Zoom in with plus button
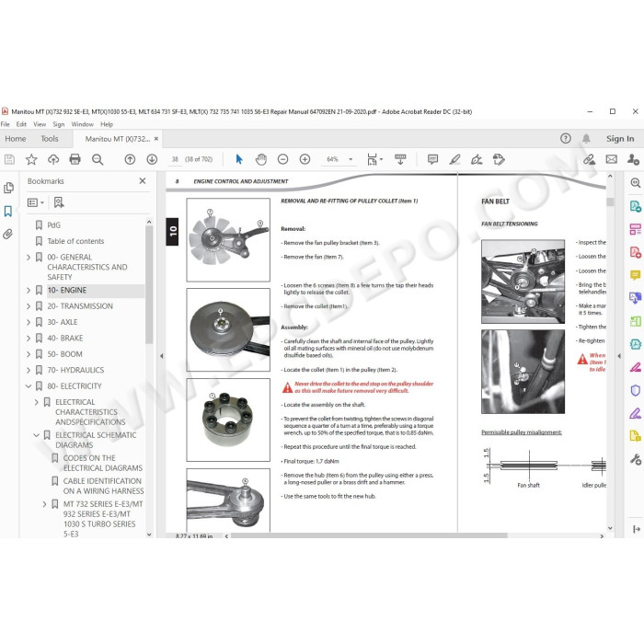Viewport: 644px width, 644px height. [305, 159]
